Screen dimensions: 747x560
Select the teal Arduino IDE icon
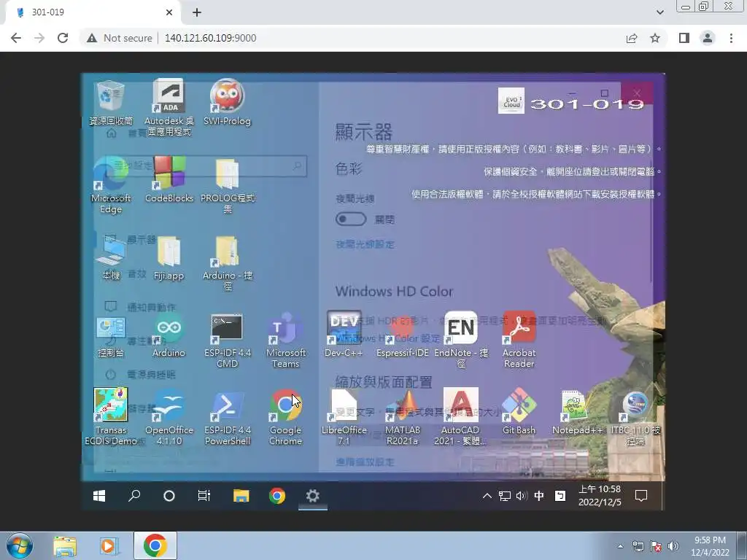pyautogui.click(x=169, y=335)
